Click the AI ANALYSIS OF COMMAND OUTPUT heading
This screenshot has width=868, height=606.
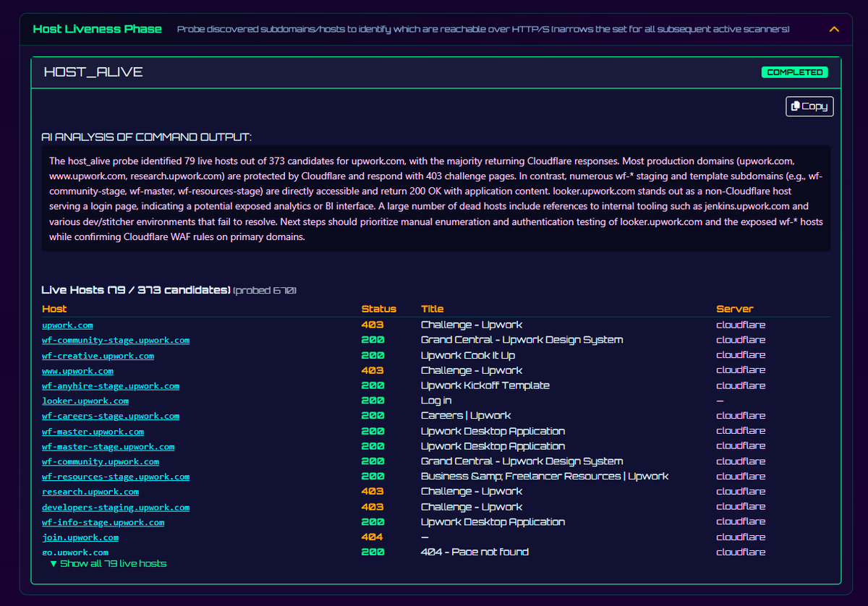point(146,137)
